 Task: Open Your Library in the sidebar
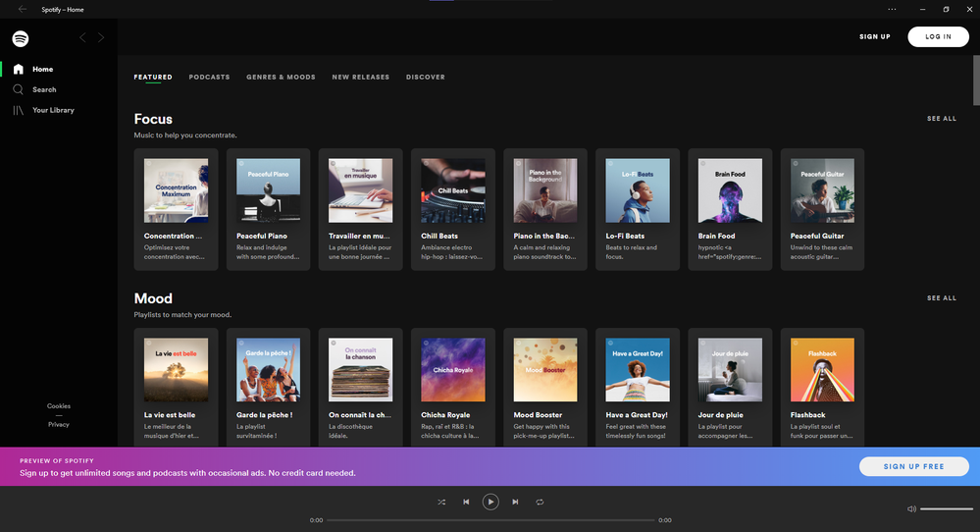tap(53, 110)
